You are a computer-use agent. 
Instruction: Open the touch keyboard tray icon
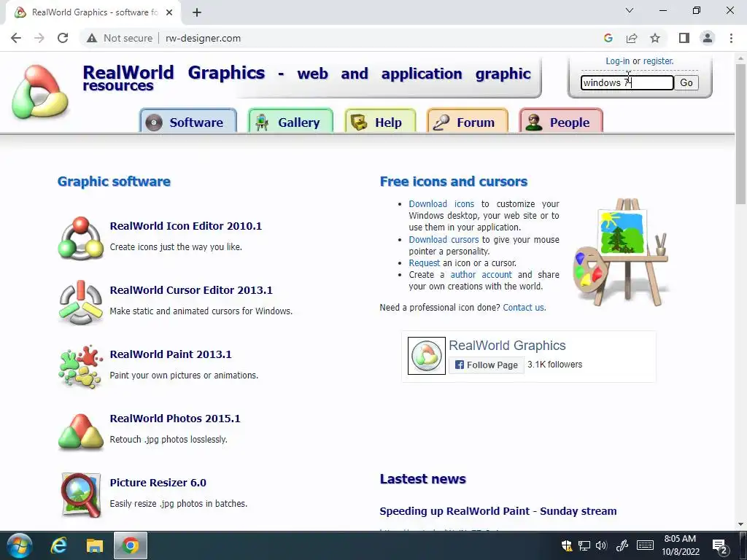pos(645,545)
